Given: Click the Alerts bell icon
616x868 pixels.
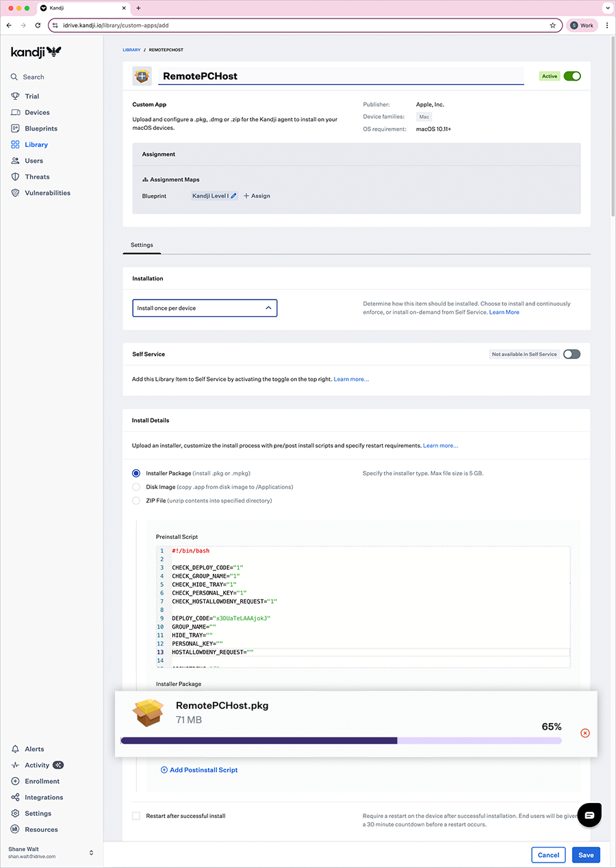Looking at the screenshot, I should pos(15,749).
